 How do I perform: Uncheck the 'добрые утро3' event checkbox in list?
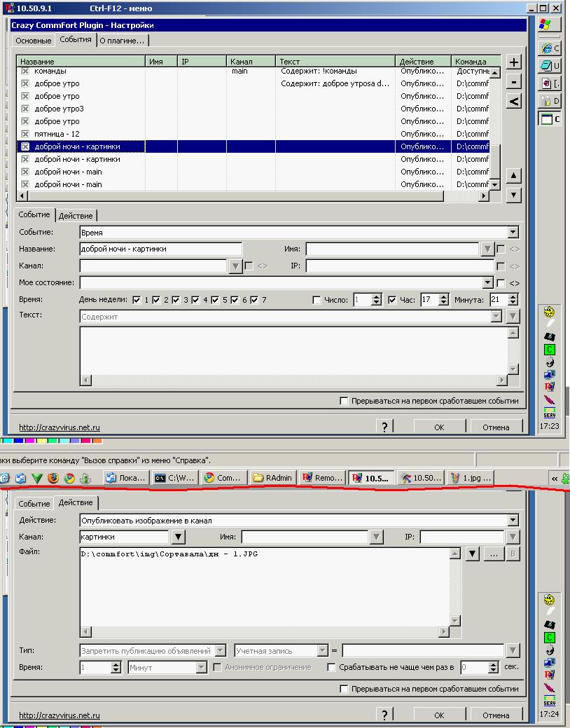[25, 109]
